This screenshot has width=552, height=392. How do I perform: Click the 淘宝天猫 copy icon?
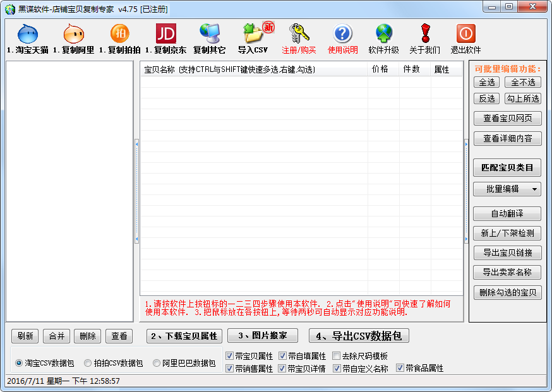pos(27,34)
